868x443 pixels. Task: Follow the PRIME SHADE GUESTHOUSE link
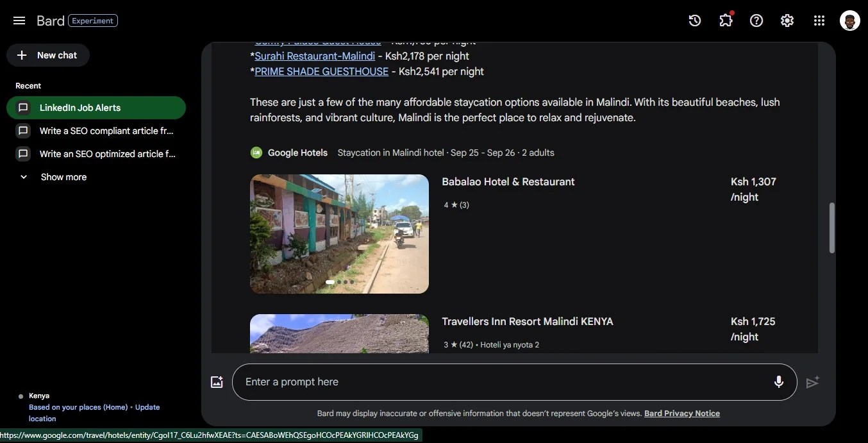click(x=321, y=71)
